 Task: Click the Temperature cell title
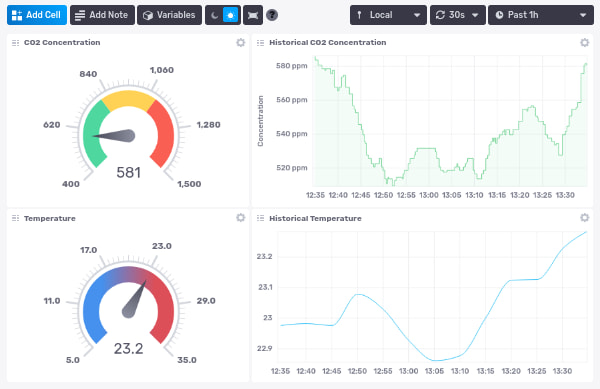50,218
